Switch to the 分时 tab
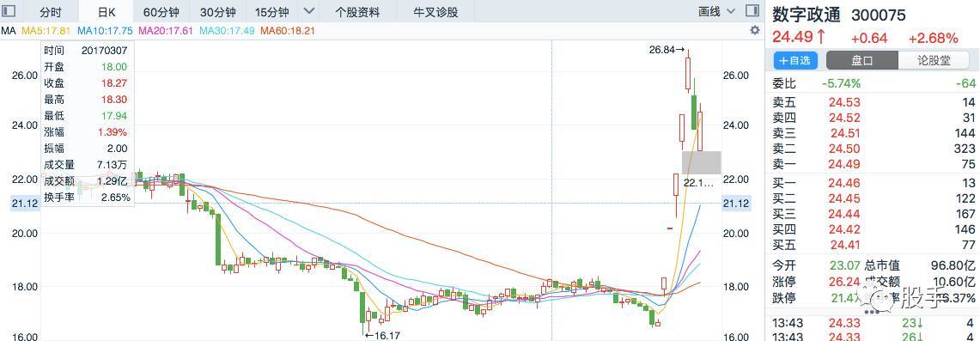This screenshot has height=341, width=980. pyautogui.click(x=52, y=12)
